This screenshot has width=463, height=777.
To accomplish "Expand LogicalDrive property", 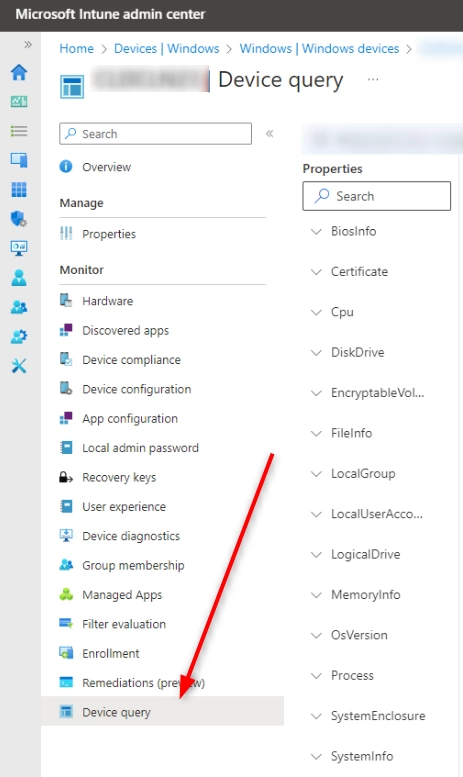I will (x=316, y=555).
